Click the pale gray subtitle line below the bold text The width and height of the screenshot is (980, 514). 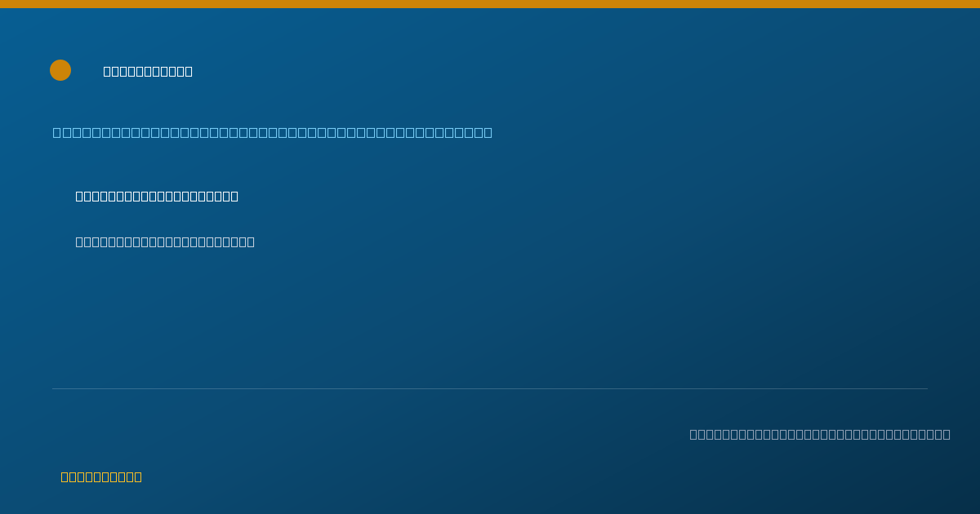(x=165, y=241)
